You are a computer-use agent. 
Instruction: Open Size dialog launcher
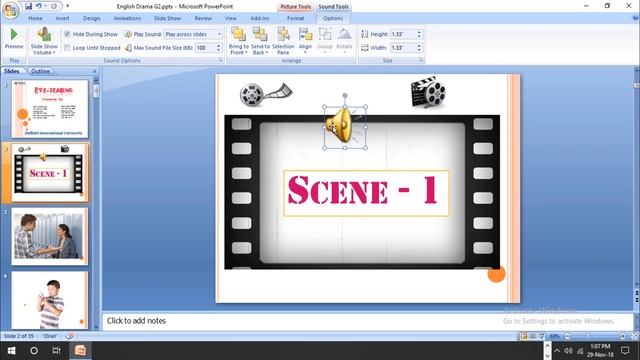pos(421,60)
